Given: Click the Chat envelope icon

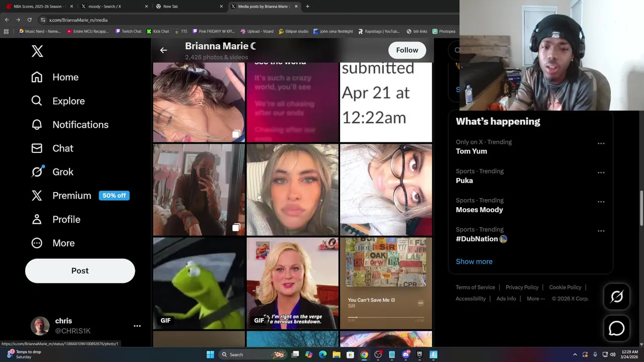Looking at the screenshot, I should point(37,148).
